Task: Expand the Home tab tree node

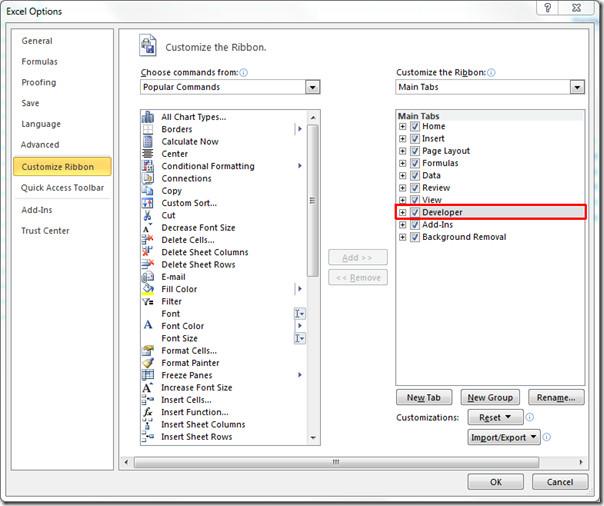Action: (x=403, y=127)
